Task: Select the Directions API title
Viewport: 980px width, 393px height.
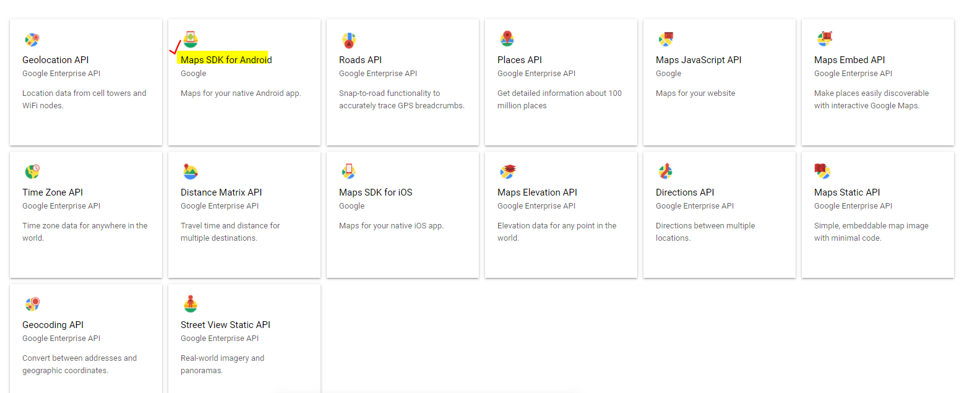Action: (x=685, y=192)
